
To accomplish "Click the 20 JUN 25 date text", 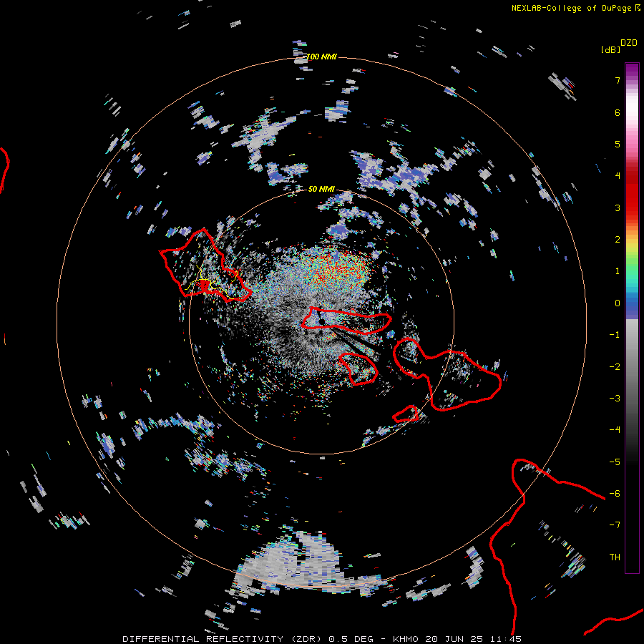I will (454, 639).
